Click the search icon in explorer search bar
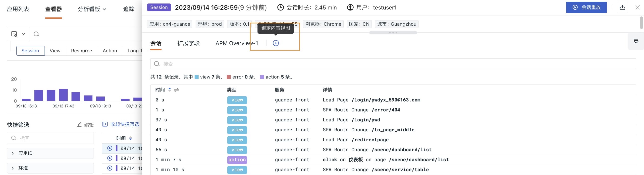The height and width of the screenshot is (175, 644). point(36,34)
